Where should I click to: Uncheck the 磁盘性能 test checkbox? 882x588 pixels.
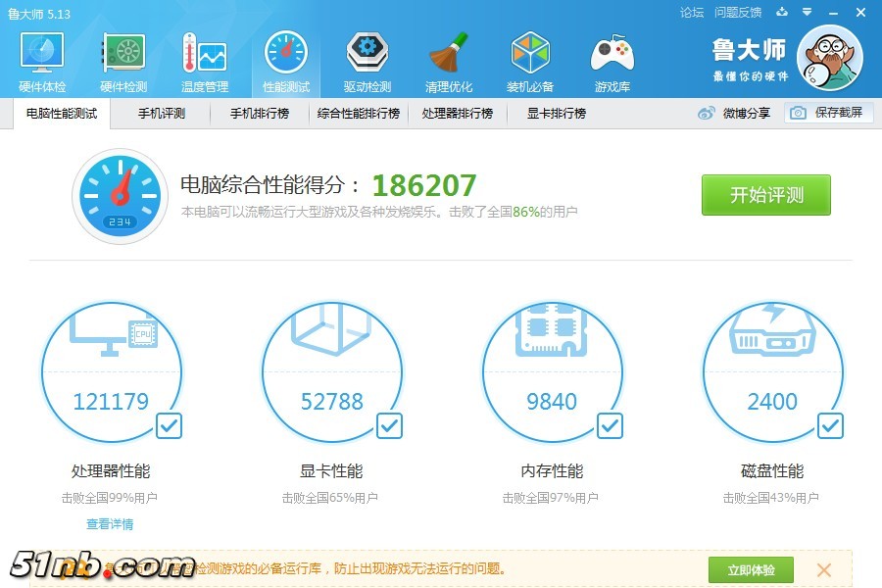[x=830, y=425]
